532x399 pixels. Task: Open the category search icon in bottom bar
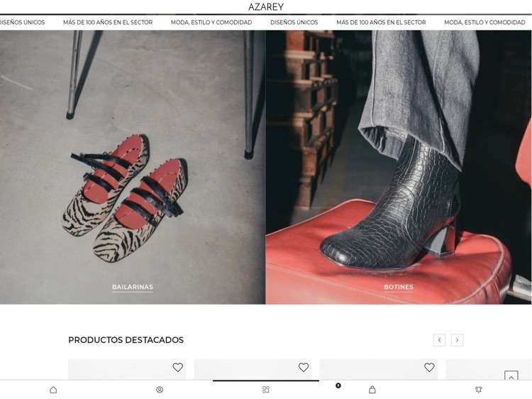[x=266, y=390]
